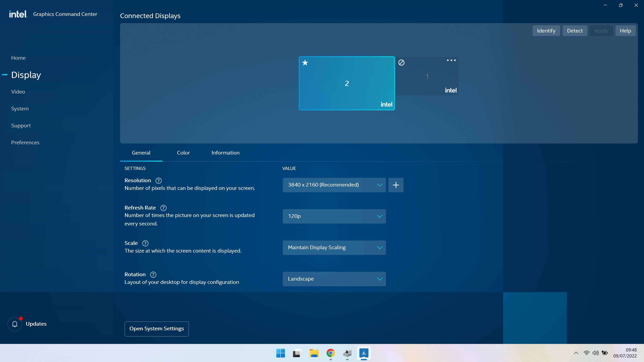The width and height of the screenshot is (644, 362).
Task: Open Updates notification bell icon
Action: pyautogui.click(x=15, y=324)
